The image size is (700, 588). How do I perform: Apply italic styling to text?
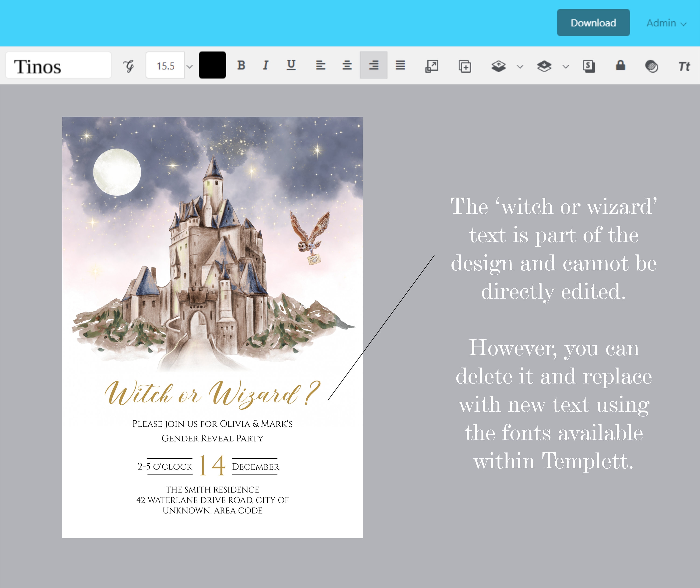pos(266,65)
